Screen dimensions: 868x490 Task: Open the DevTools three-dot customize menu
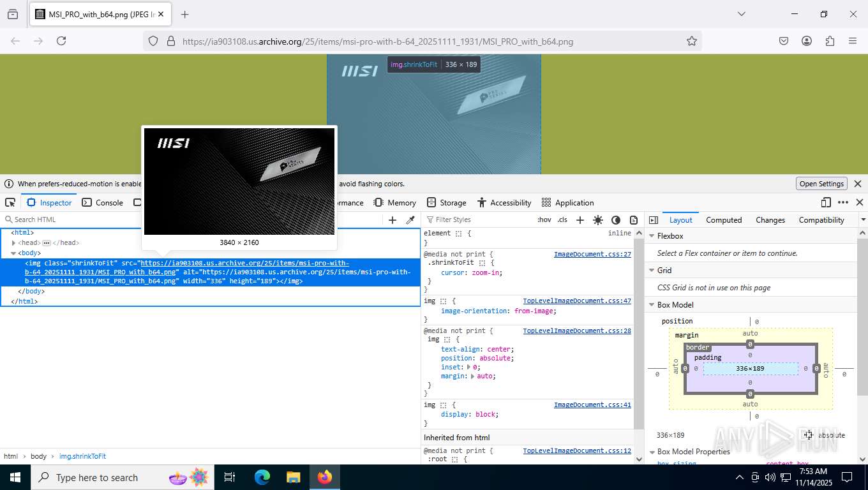point(843,202)
